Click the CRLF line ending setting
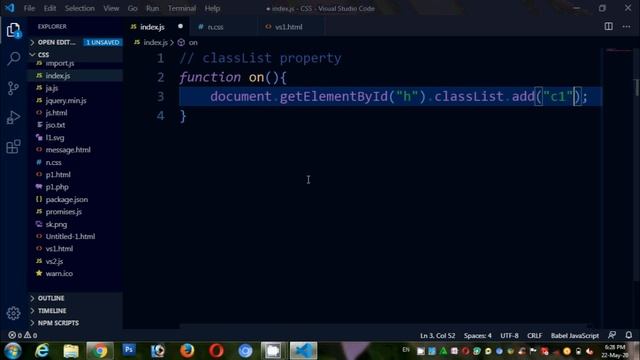640x360 pixels. (x=534, y=336)
